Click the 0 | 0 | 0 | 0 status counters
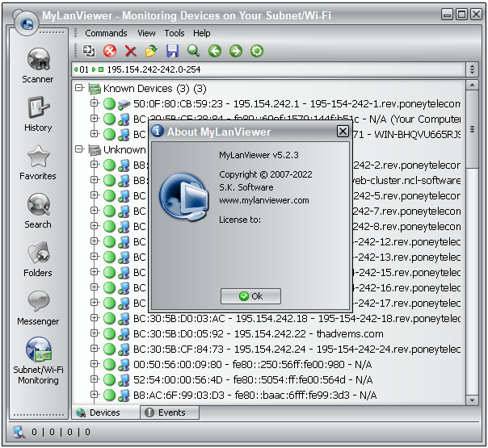Screen dimensions: 488x448 coord(61,432)
